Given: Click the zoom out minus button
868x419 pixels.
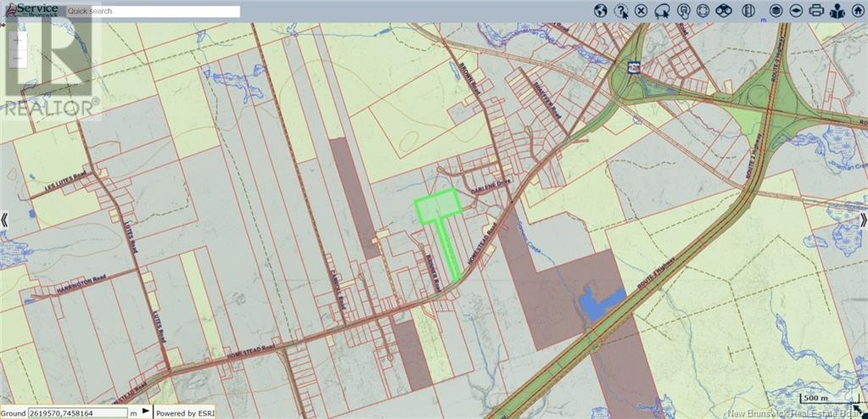Looking at the screenshot, I should (19, 58).
